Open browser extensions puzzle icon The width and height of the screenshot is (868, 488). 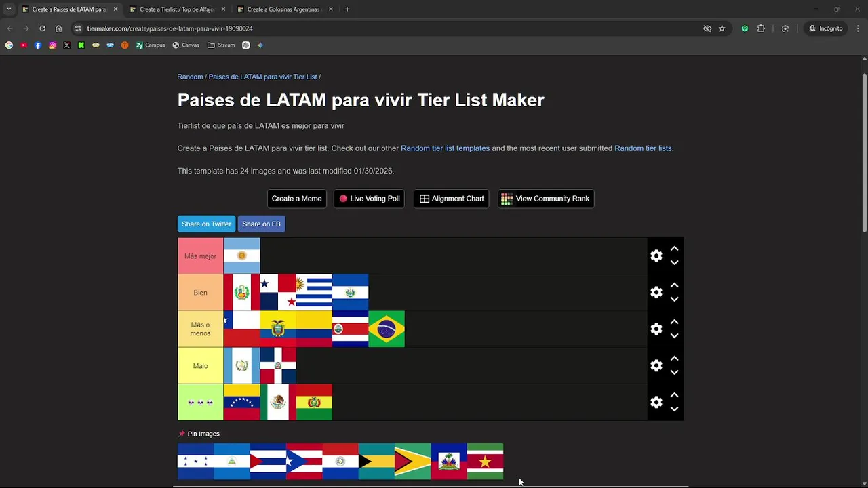[x=761, y=28]
